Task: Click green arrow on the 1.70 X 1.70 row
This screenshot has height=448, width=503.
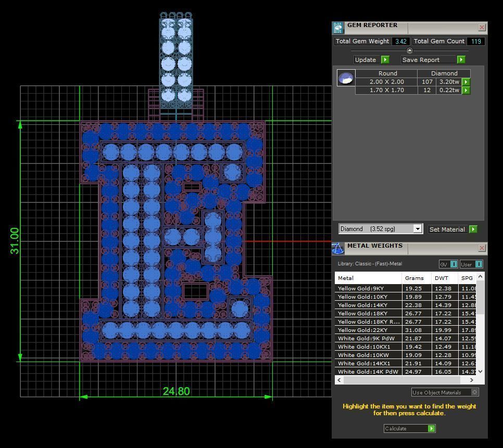Action: (466, 90)
